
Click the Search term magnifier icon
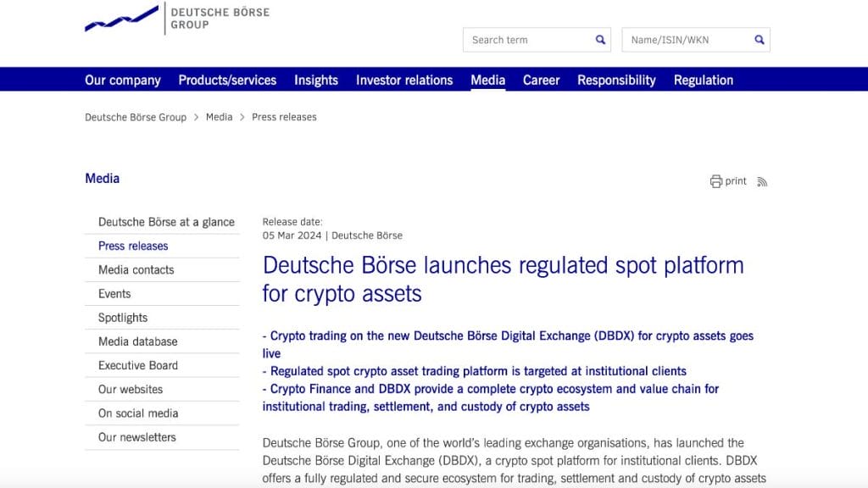point(600,40)
